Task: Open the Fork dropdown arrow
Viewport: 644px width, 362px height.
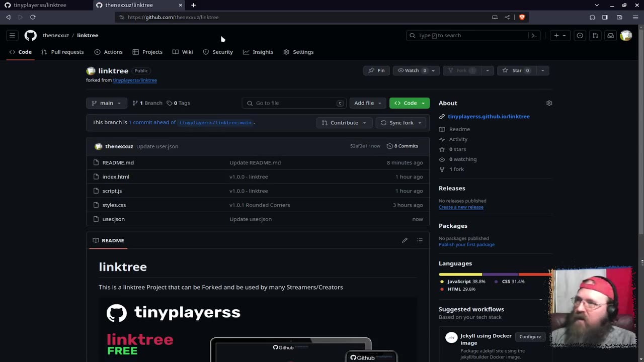Action: (487, 70)
